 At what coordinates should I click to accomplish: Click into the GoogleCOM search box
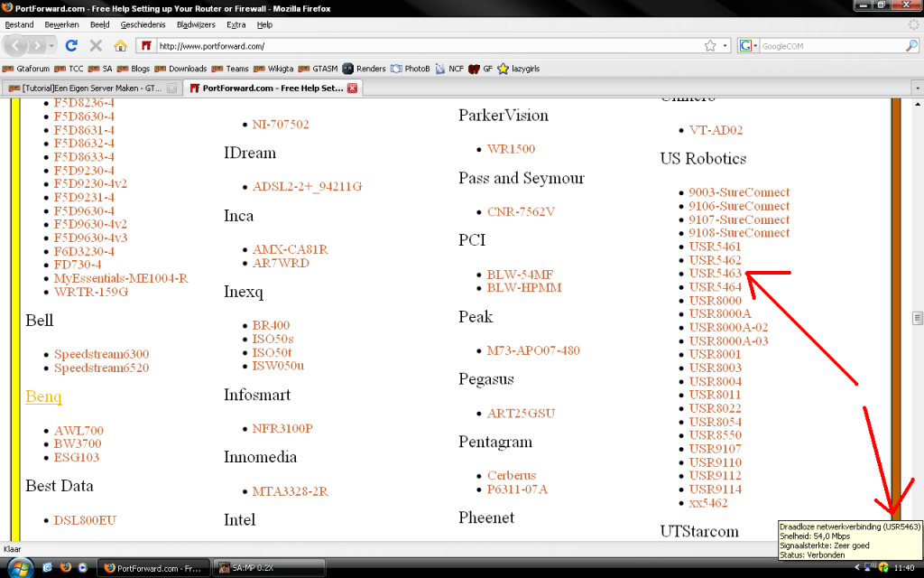click(x=832, y=45)
